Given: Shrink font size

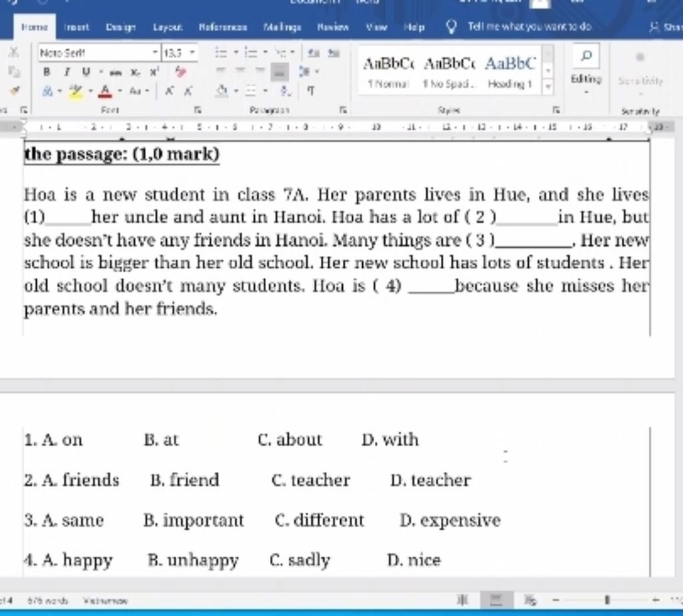Looking at the screenshot, I should [x=187, y=91].
